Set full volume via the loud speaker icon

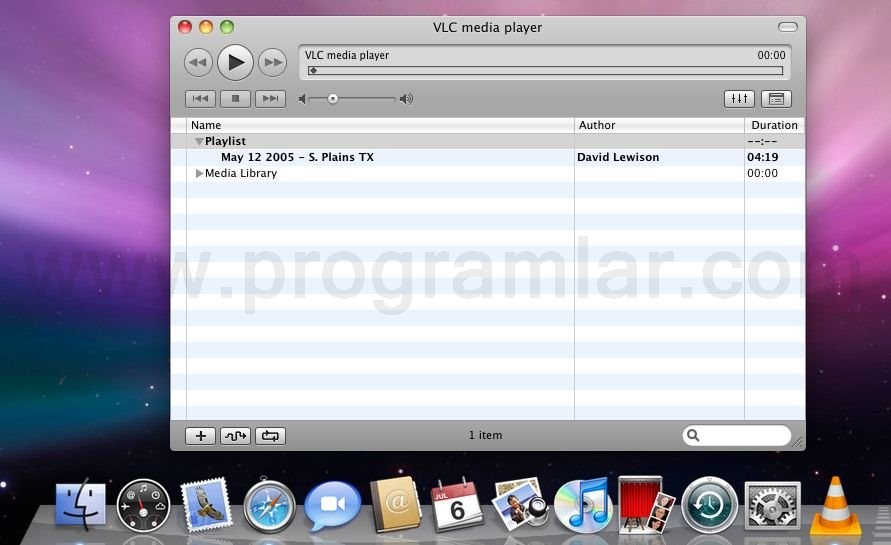[406, 99]
